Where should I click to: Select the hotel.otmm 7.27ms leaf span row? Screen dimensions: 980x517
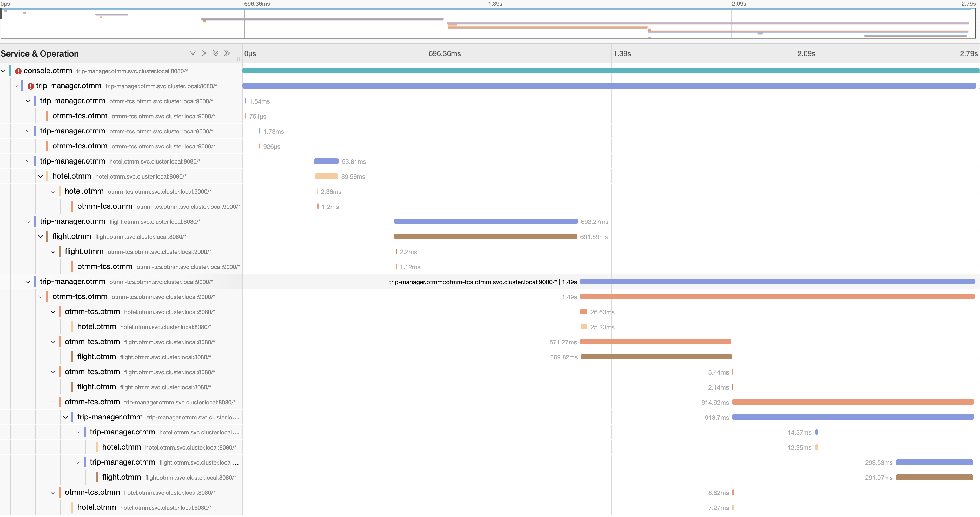[x=96, y=507]
